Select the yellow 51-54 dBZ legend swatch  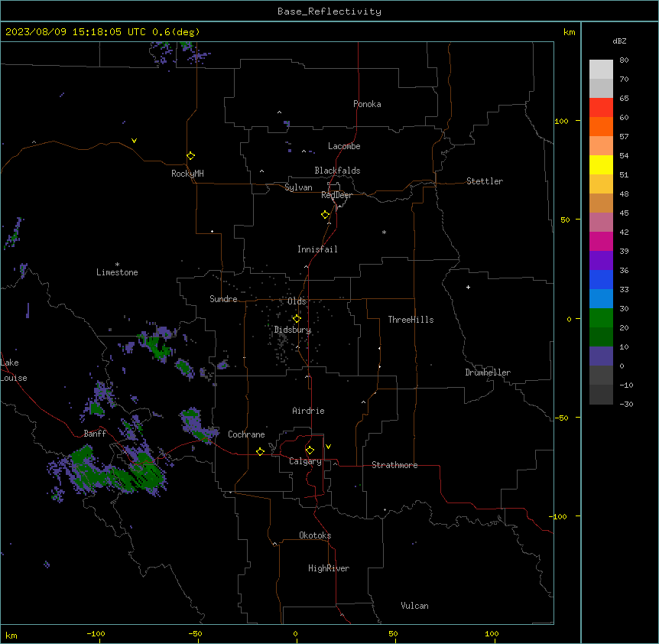[x=601, y=164]
